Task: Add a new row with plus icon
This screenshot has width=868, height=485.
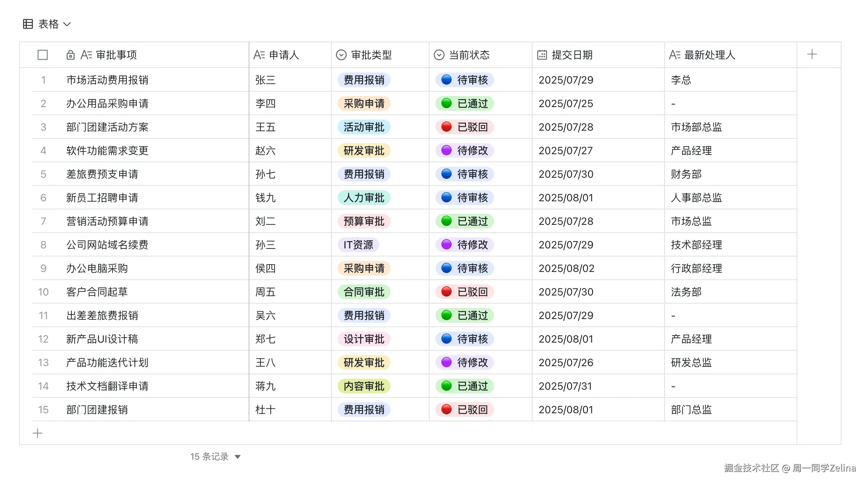Action: [38, 433]
